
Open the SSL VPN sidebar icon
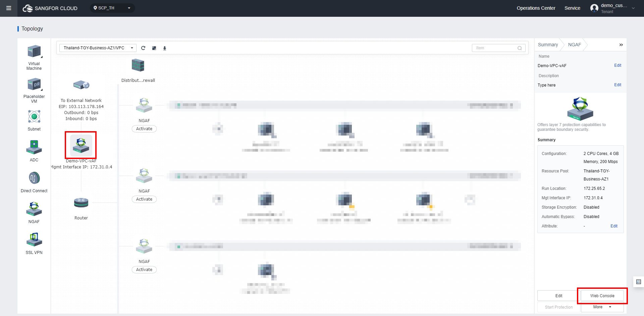coord(34,240)
